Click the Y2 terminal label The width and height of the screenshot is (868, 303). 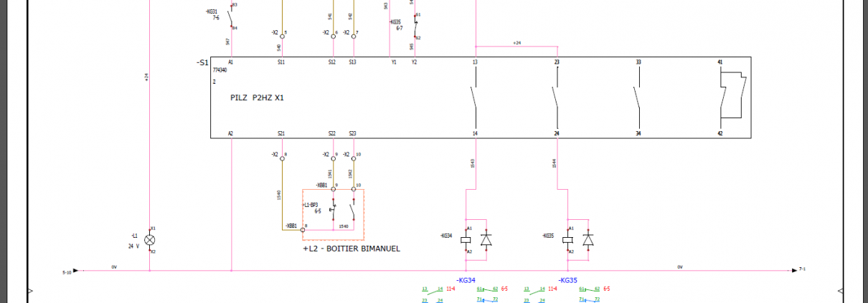[414, 62]
